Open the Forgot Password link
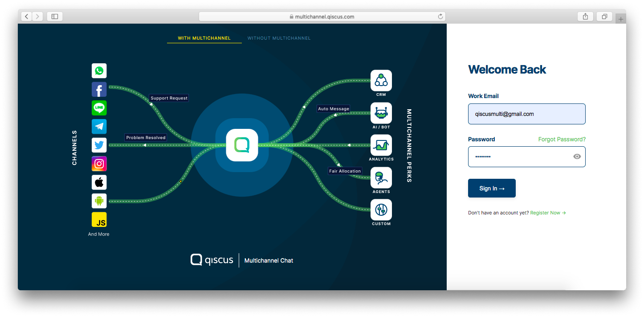The height and width of the screenshot is (317, 644). tap(562, 139)
